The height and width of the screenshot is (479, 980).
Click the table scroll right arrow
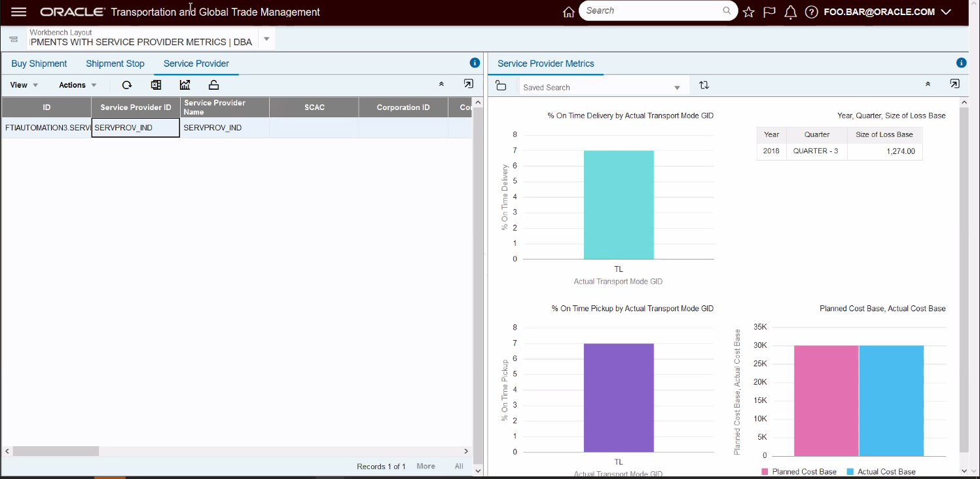coord(466,451)
